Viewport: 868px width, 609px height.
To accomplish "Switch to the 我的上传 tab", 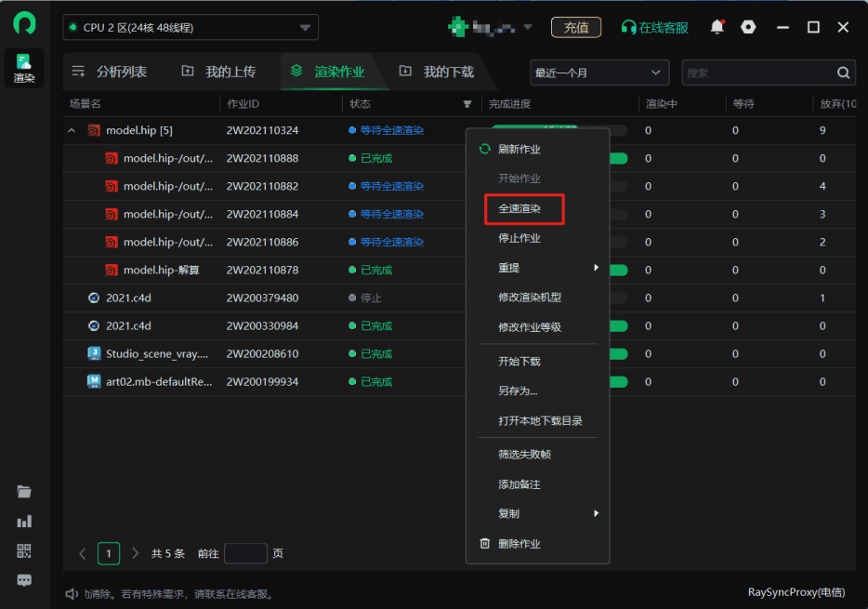I will tap(219, 72).
